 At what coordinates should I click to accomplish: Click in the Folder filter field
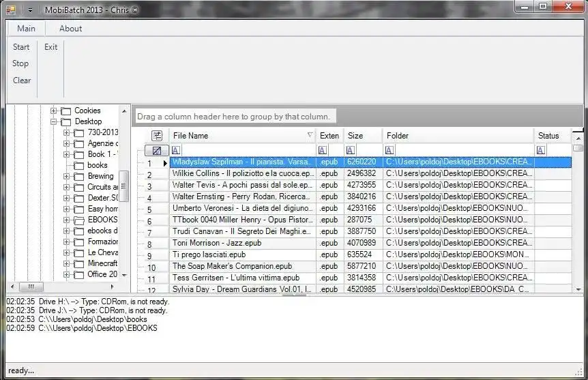point(464,150)
